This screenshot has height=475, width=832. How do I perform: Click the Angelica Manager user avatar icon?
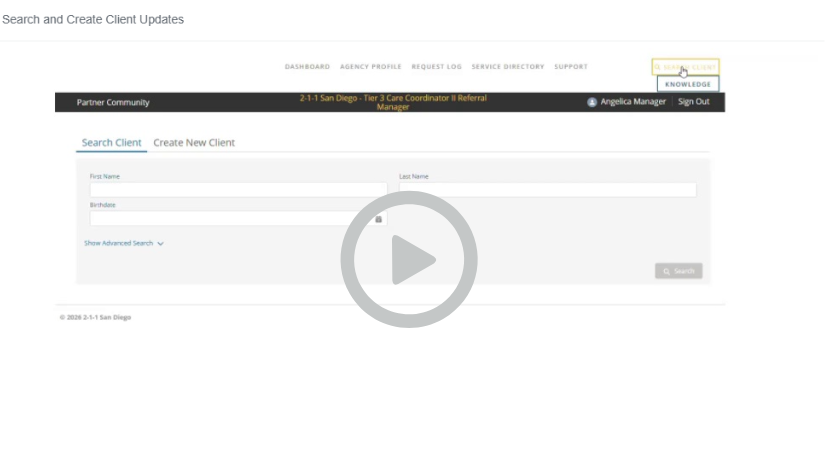tap(592, 102)
